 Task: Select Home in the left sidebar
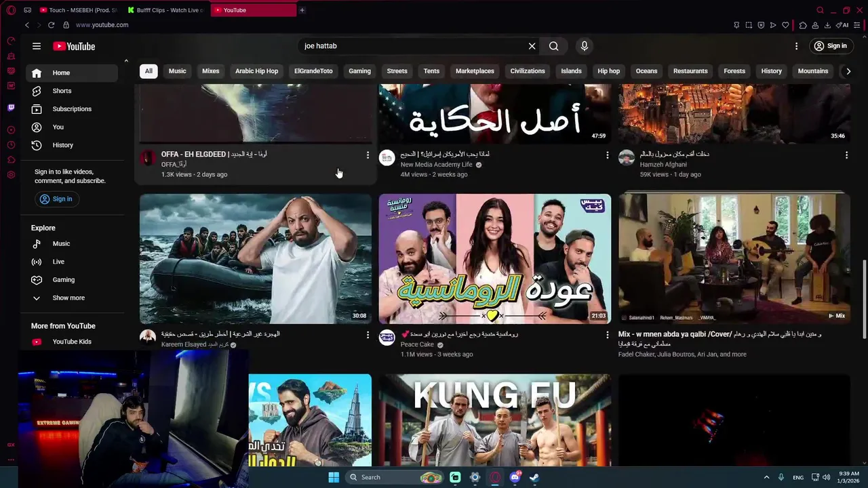tap(72, 73)
